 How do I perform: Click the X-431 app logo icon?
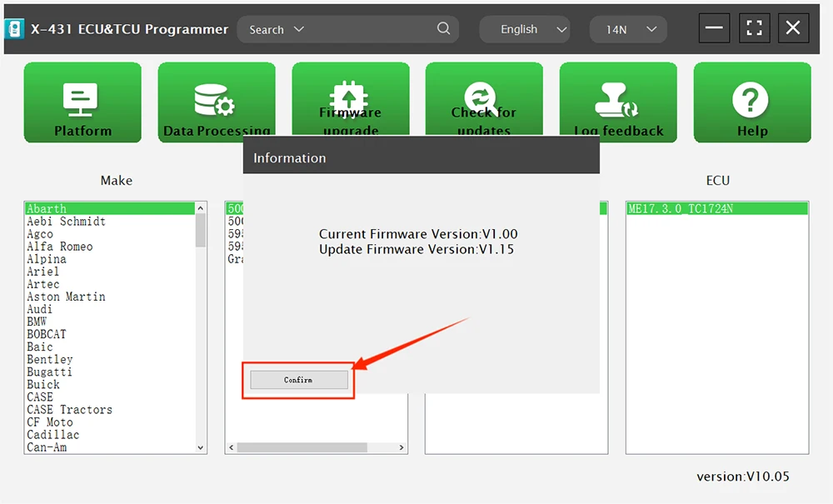click(15, 29)
